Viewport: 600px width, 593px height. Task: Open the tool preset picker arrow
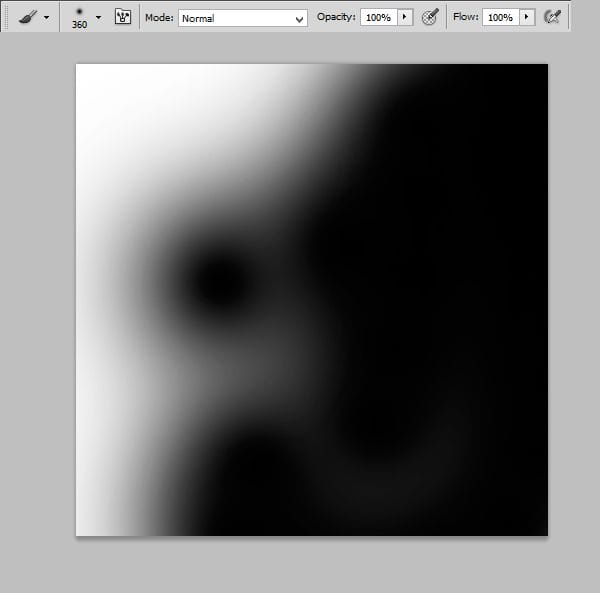pyautogui.click(x=46, y=17)
